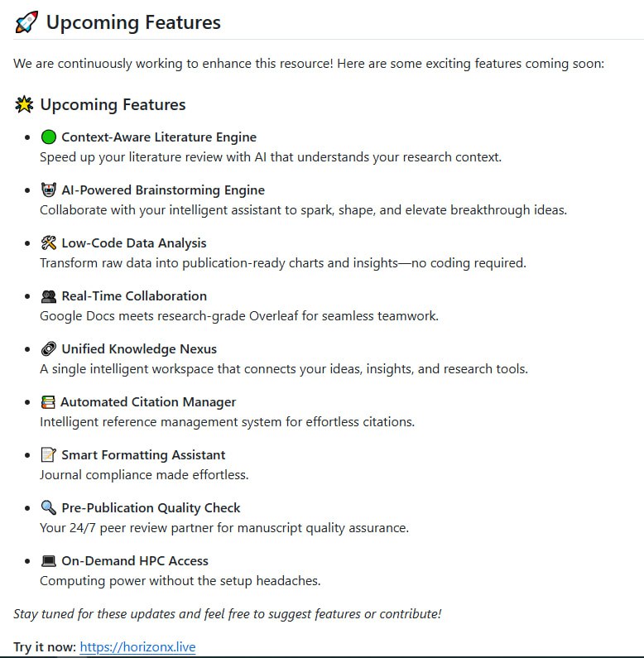Click the Unified Knowledge Nexus title
Viewport: 644px width, 658px height.
[x=139, y=349]
